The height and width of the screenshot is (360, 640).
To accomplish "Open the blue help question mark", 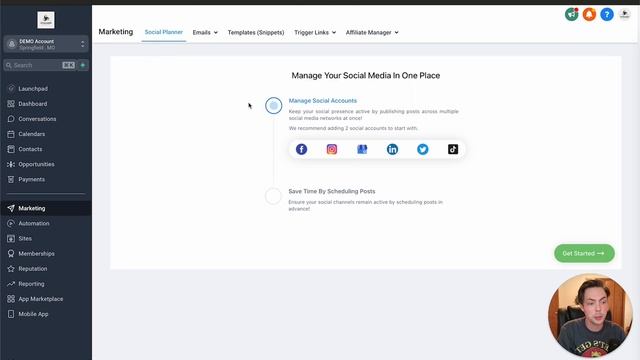I will pyautogui.click(x=607, y=14).
